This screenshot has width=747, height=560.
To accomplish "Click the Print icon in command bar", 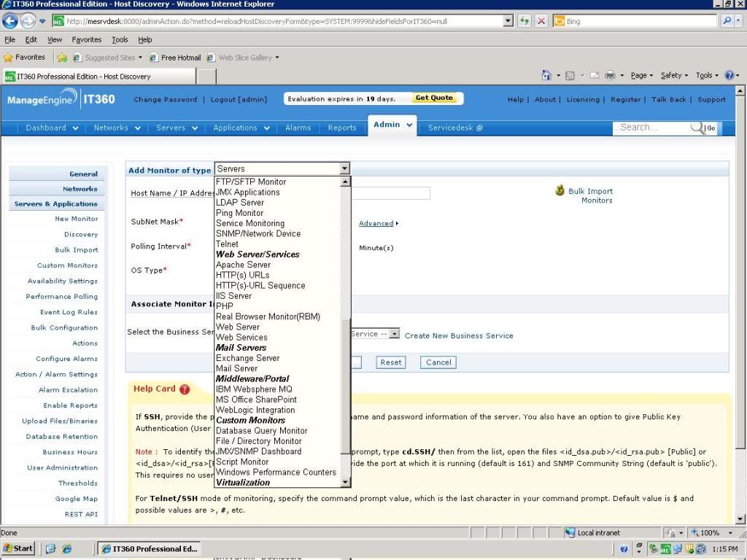I will (610, 75).
